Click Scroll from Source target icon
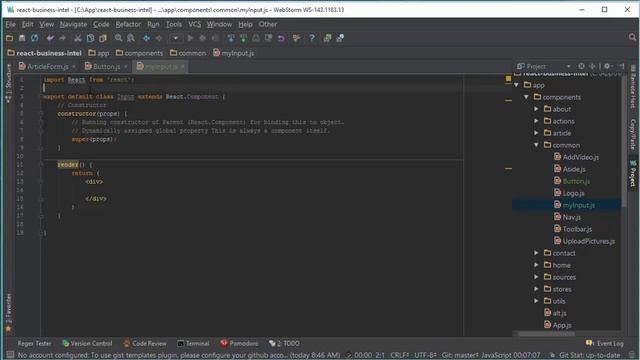This screenshot has width=640, height=360. click(581, 66)
